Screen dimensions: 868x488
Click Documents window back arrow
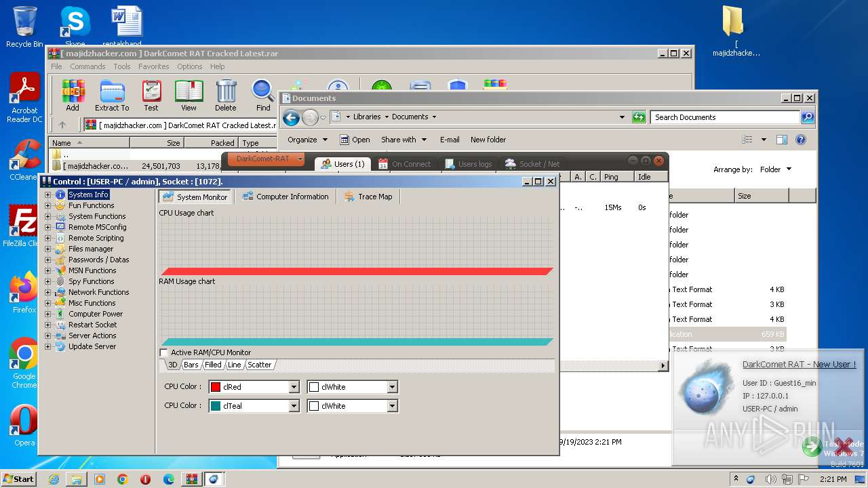(x=291, y=118)
